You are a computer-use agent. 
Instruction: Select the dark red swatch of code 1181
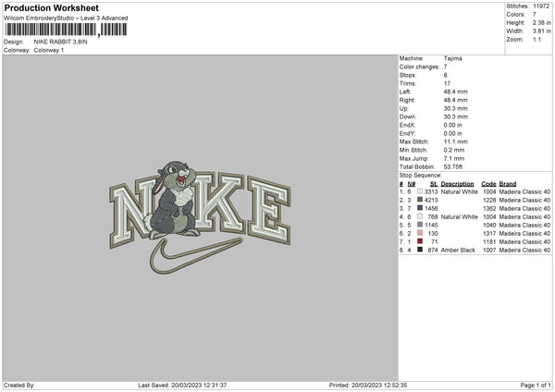tap(420, 241)
